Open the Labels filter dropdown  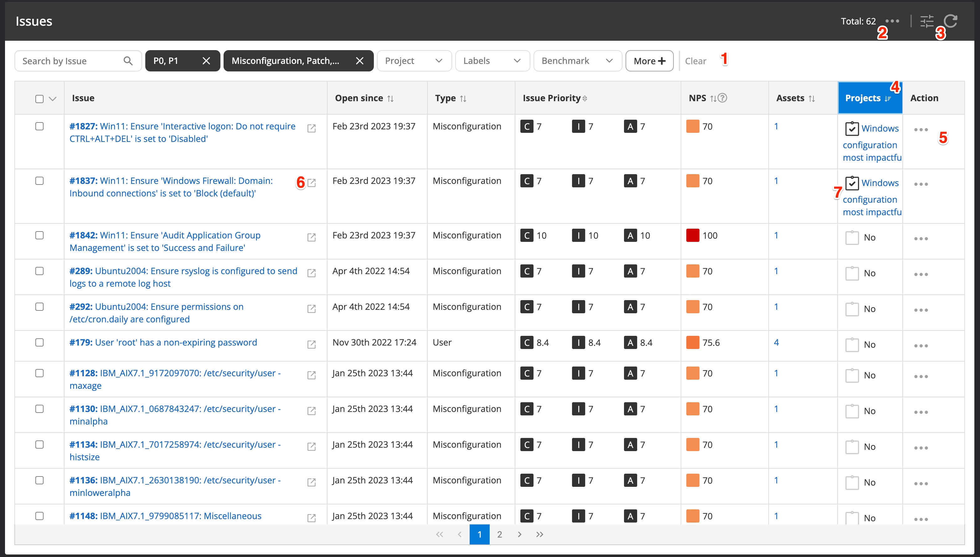pyautogui.click(x=492, y=61)
